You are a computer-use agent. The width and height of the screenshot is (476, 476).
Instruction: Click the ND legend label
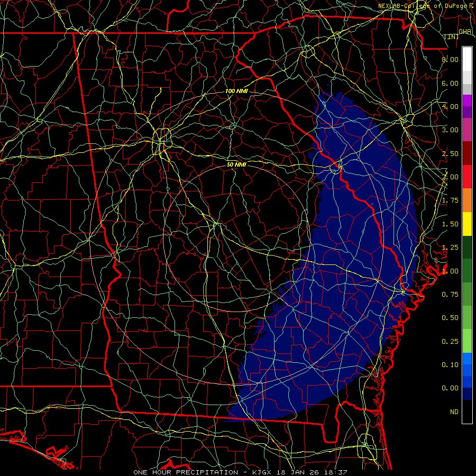(x=454, y=412)
